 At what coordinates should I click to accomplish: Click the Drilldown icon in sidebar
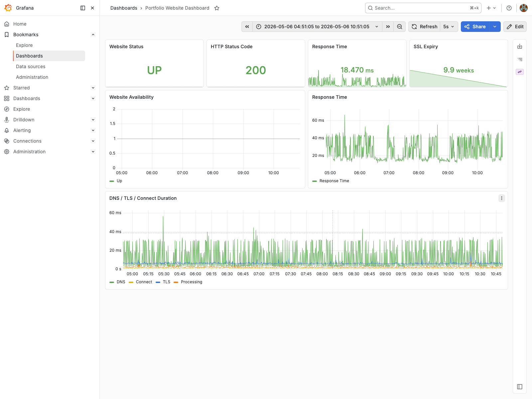click(x=7, y=120)
